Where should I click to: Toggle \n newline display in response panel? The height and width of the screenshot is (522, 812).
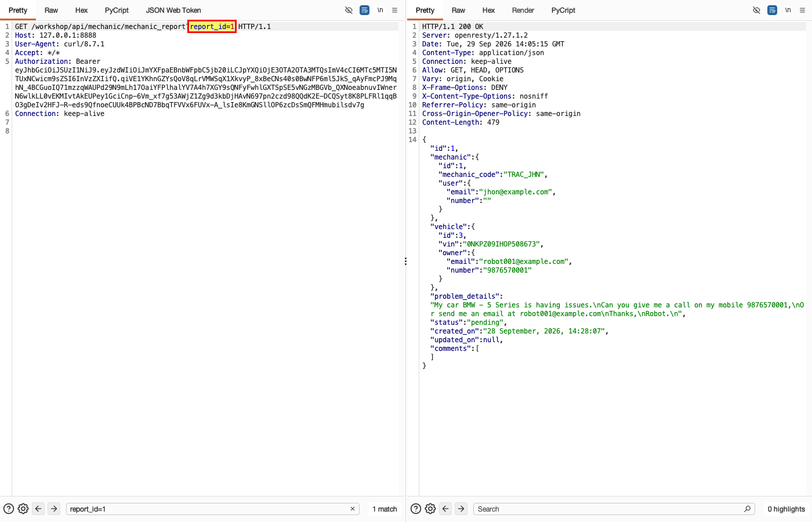pos(788,10)
